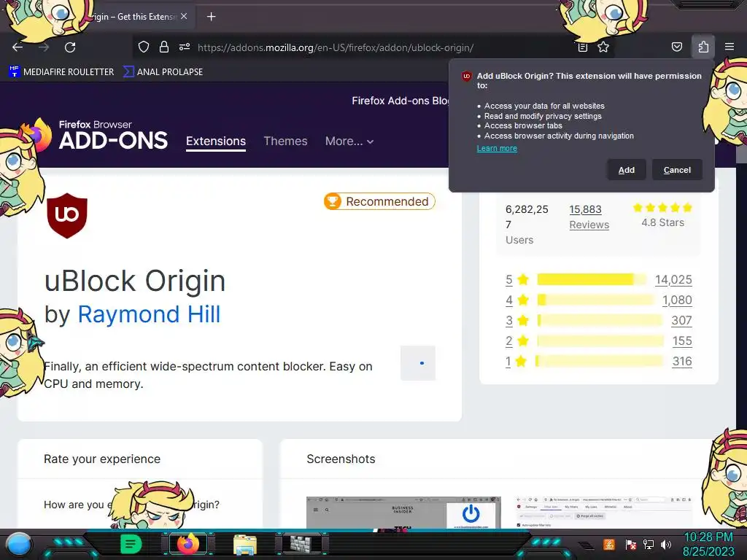Image resolution: width=747 pixels, height=560 pixels.
Task: Open the green notes app in taskbar
Action: 131,543
